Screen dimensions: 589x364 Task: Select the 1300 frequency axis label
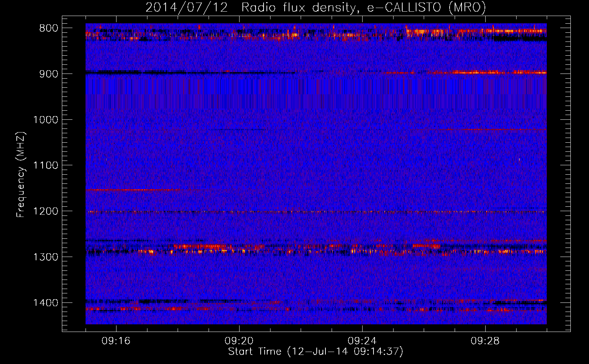[x=46, y=257]
